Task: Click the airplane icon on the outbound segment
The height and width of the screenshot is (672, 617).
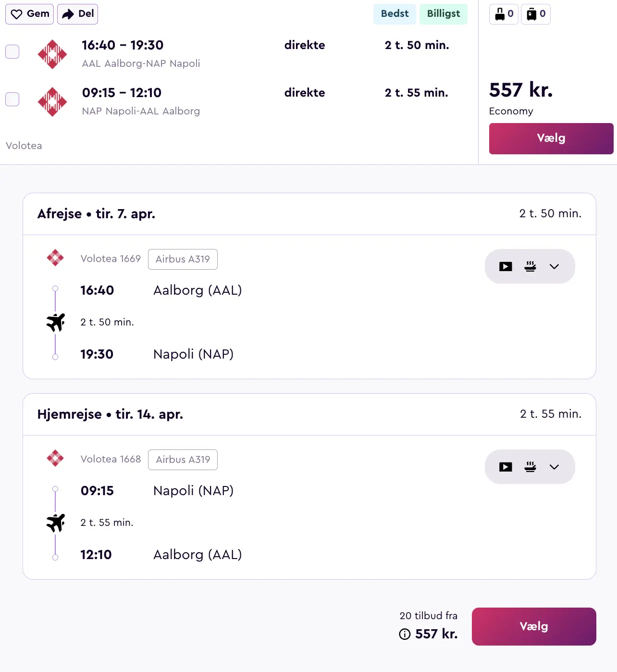Action: click(x=56, y=322)
